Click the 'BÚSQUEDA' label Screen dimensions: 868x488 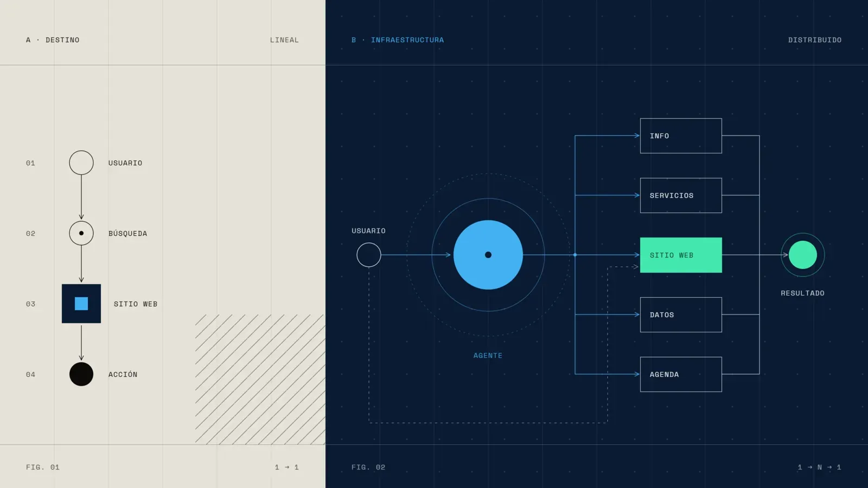pos(127,233)
